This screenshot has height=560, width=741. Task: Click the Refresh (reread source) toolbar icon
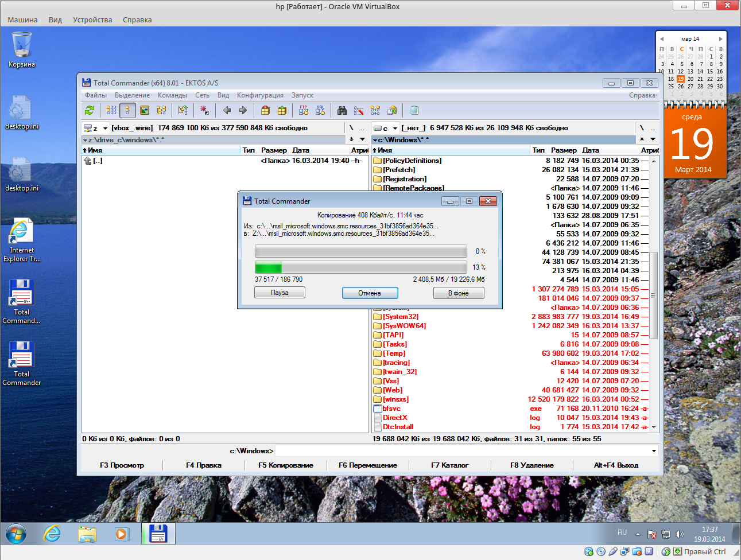tap(89, 110)
